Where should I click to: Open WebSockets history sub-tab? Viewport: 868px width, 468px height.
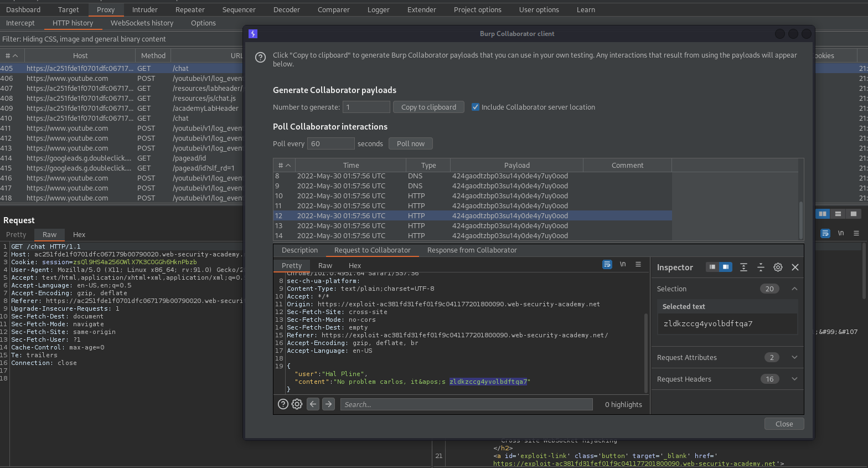pos(142,23)
